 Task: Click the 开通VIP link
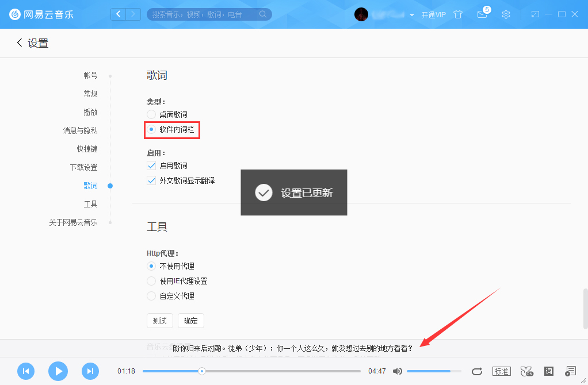433,14
